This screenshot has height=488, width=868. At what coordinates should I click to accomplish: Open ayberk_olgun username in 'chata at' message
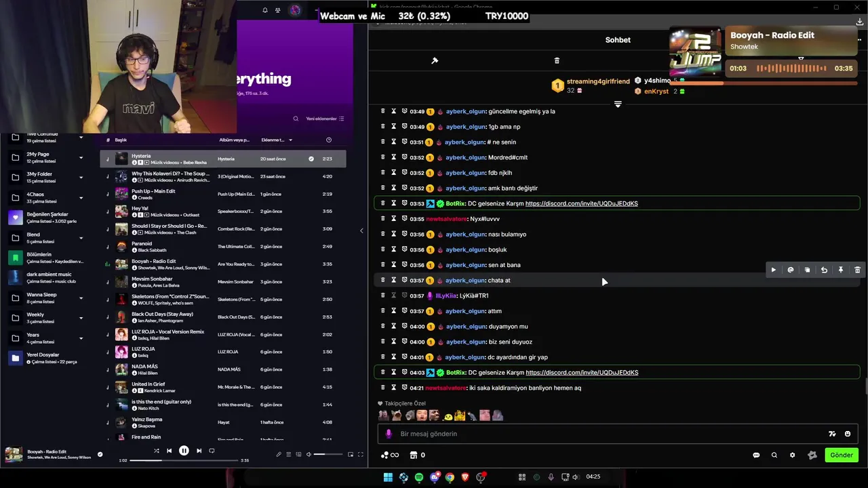(x=465, y=280)
